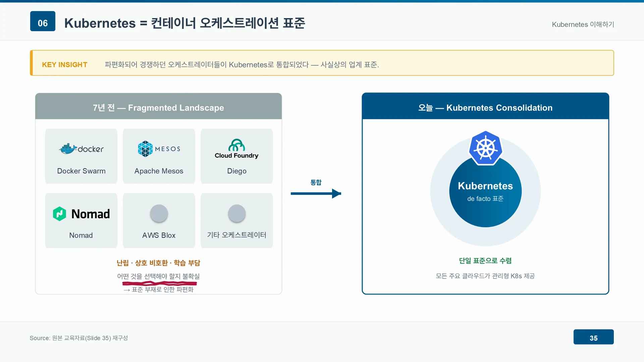
Task: Click the Cloud Foundry logo
Action: (236, 149)
